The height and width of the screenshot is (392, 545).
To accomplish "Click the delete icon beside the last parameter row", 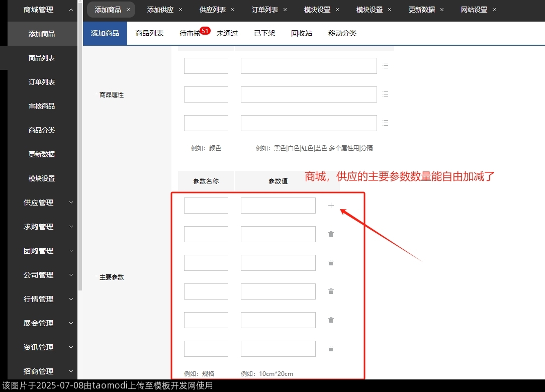I will pyautogui.click(x=331, y=348).
